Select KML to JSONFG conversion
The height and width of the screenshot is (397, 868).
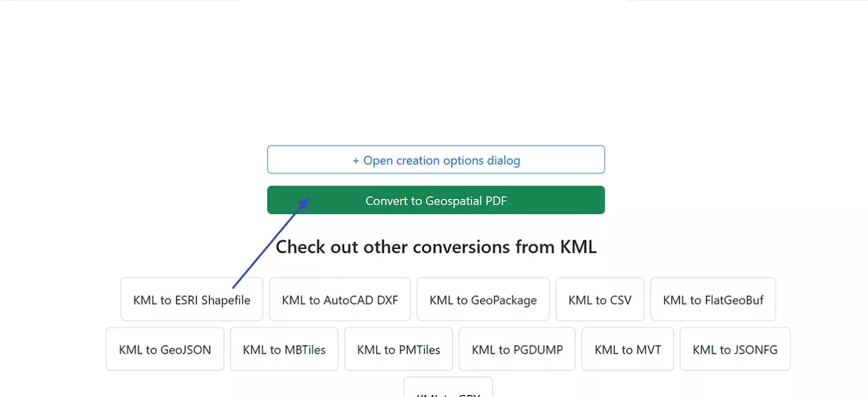pyautogui.click(x=734, y=348)
